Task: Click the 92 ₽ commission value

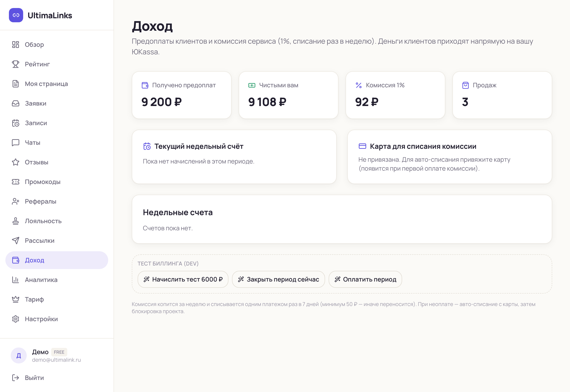Action: [x=367, y=102]
